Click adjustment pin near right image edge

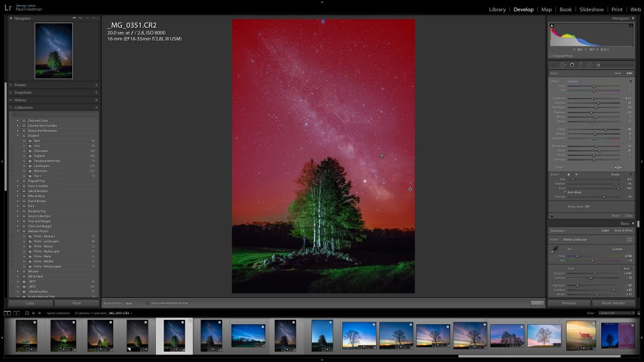coord(410,189)
